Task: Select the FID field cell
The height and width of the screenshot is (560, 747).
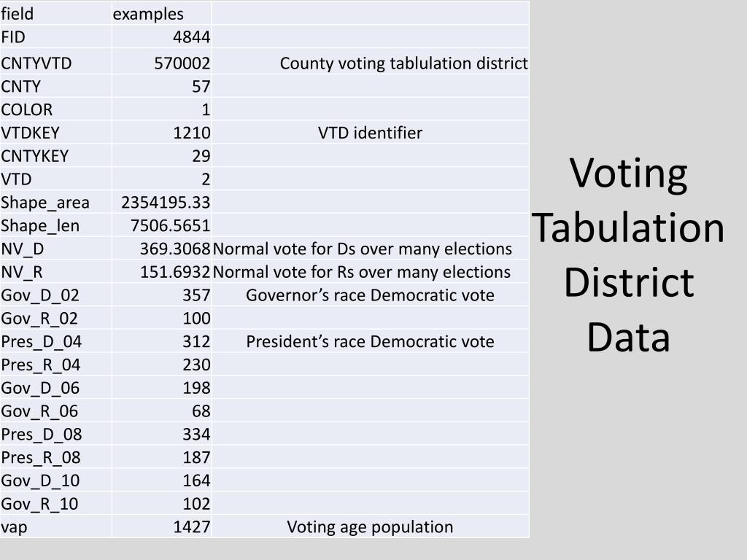Action: [x=55, y=36]
